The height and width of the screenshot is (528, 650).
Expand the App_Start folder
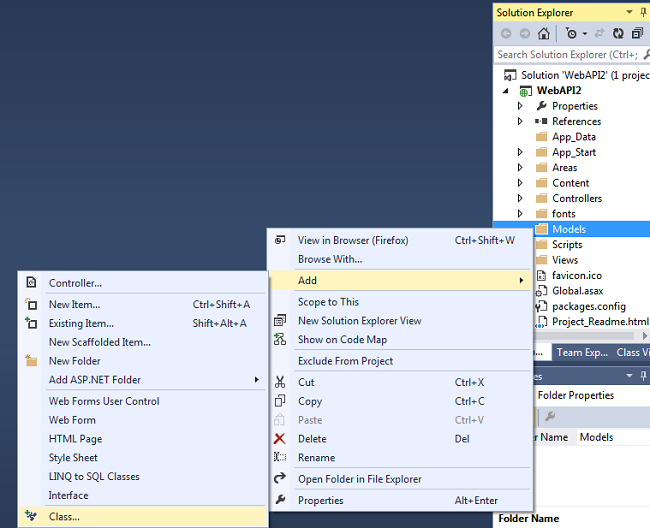520,152
